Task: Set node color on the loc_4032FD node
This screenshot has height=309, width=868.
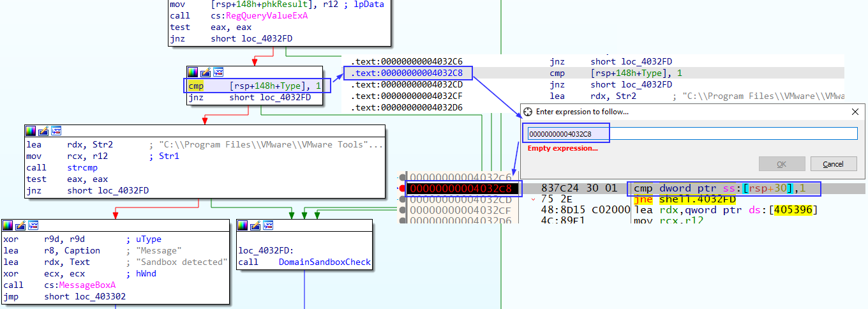Action: coord(243,225)
